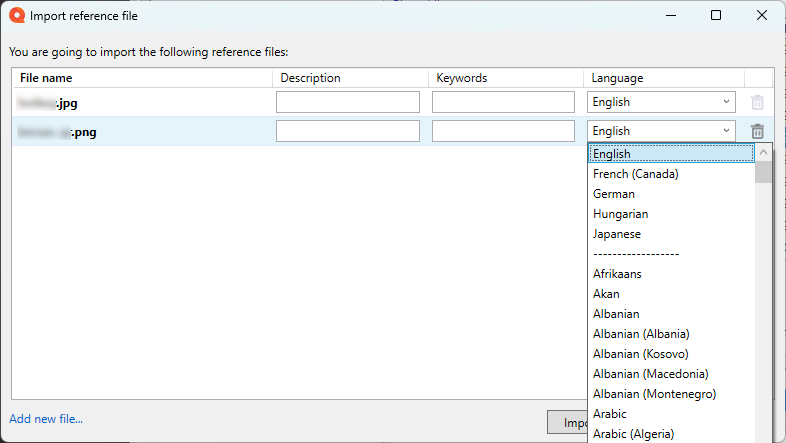
Task: Choose Arabic (Algeria) in the list
Action: pos(633,434)
